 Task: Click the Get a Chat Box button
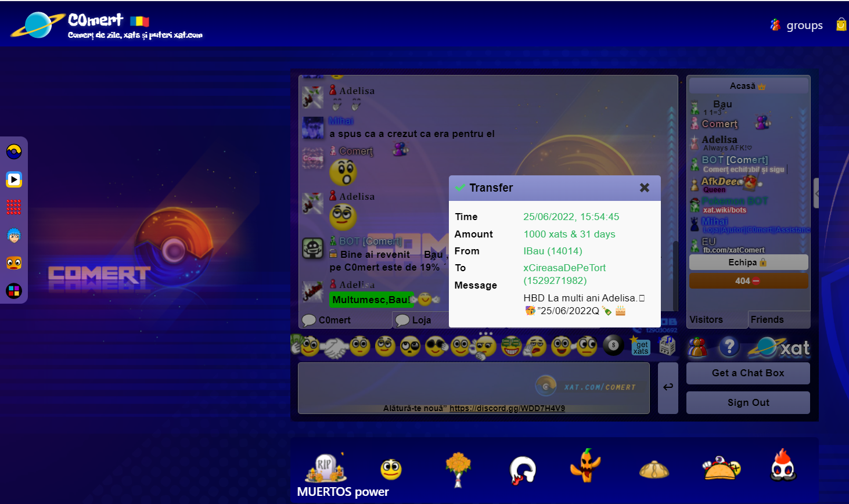(748, 373)
